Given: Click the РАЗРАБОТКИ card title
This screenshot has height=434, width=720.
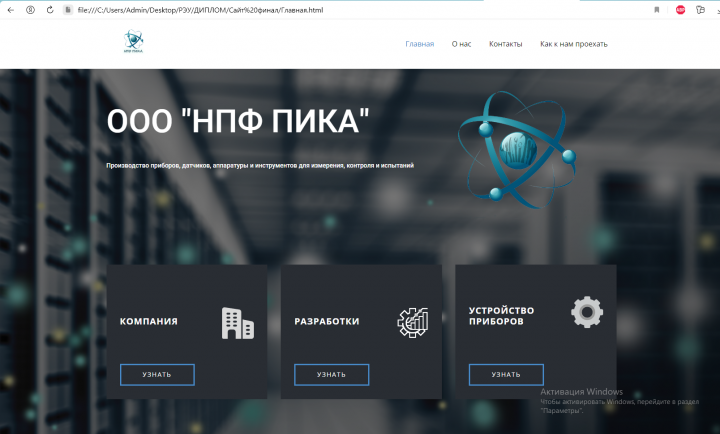Looking at the screenshot, I should (x=327, y=321).
